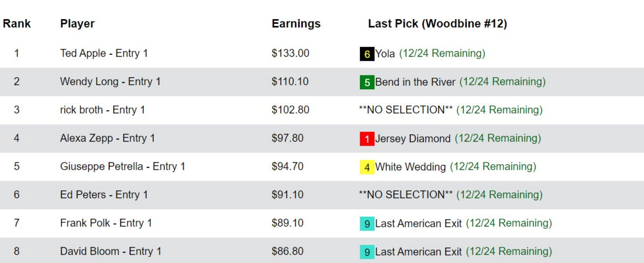Image resolution: width=644 pixels, height=263 pixels.
Task: Click the black number 6 Yola badge
Action: coord(367,54)
